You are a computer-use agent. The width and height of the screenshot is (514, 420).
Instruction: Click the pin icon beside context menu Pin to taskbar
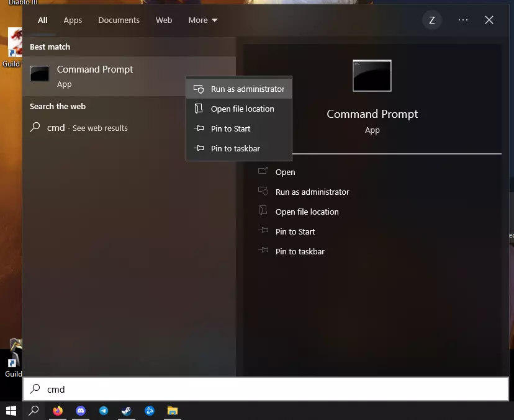click(199, 148)
